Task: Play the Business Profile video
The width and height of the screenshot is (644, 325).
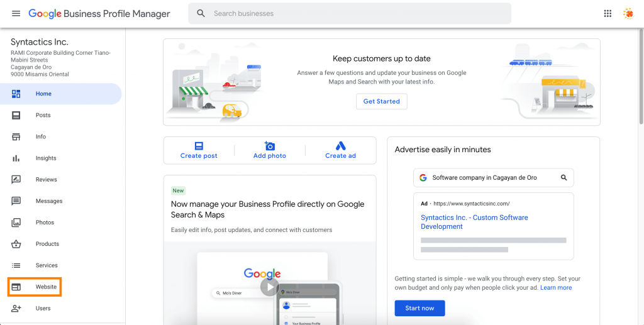Action: click(269, 287)
